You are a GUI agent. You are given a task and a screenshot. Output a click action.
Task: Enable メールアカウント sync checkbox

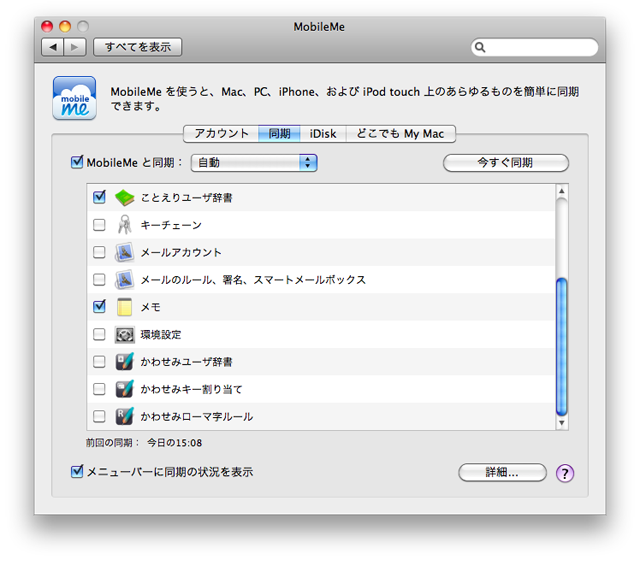click(x=99, y=252)
